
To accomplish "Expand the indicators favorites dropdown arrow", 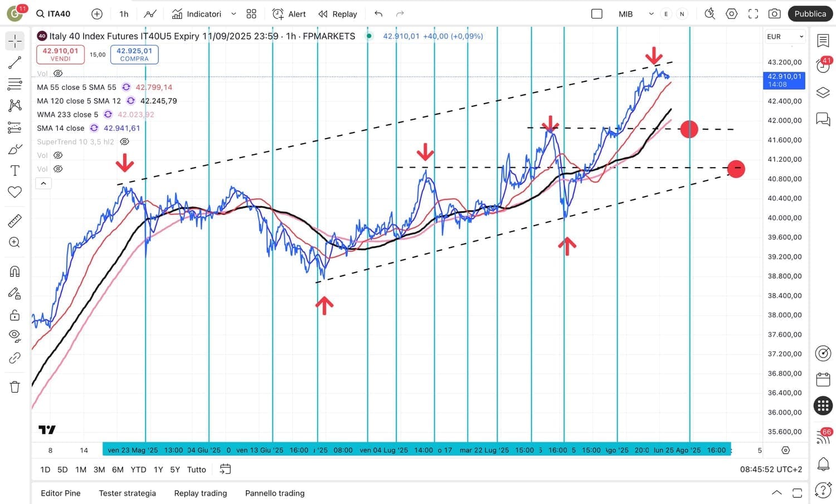I will pos(234,14).
